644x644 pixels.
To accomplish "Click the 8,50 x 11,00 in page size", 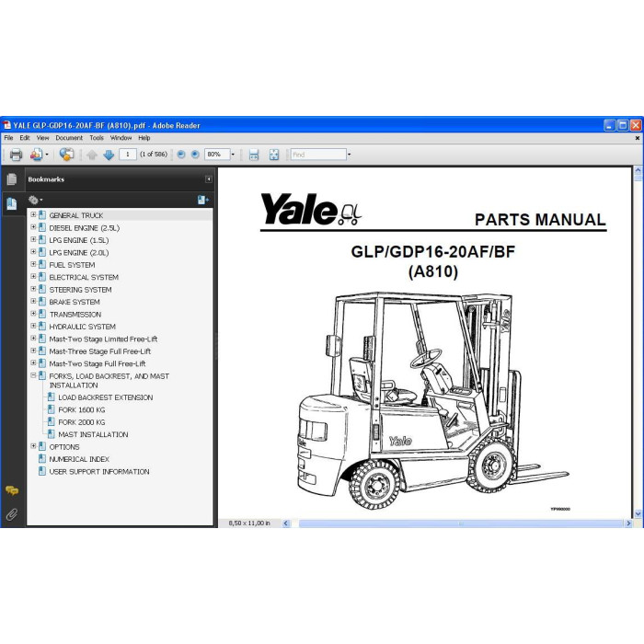I will pos(249,523).
